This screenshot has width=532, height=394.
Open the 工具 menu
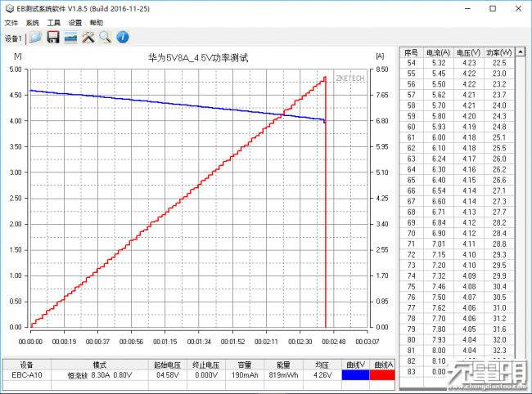[53, 23]
